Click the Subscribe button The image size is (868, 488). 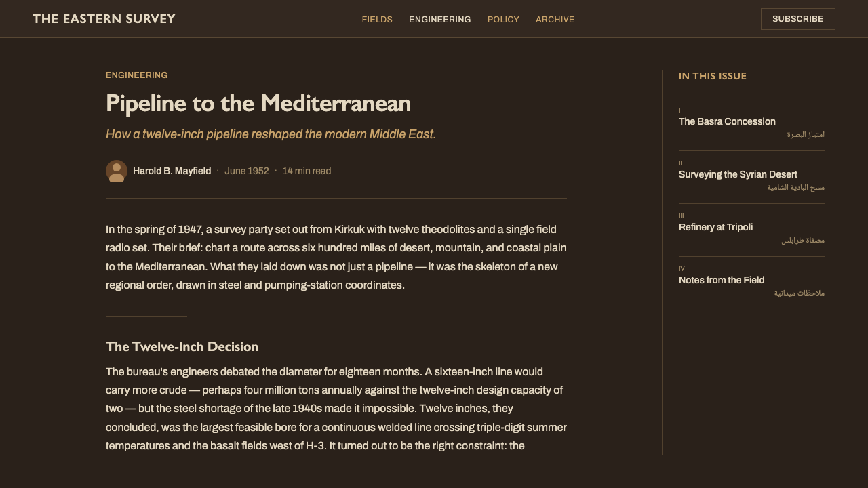798,19
